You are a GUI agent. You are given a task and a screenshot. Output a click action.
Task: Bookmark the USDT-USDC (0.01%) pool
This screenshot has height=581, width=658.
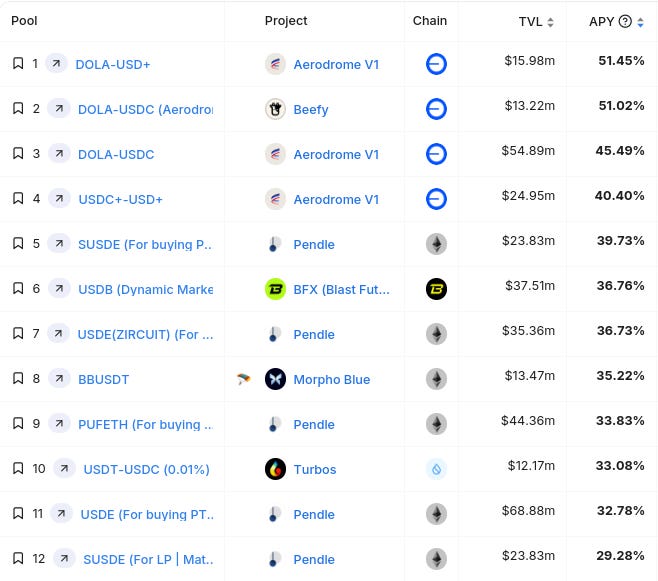click(18, 468)
